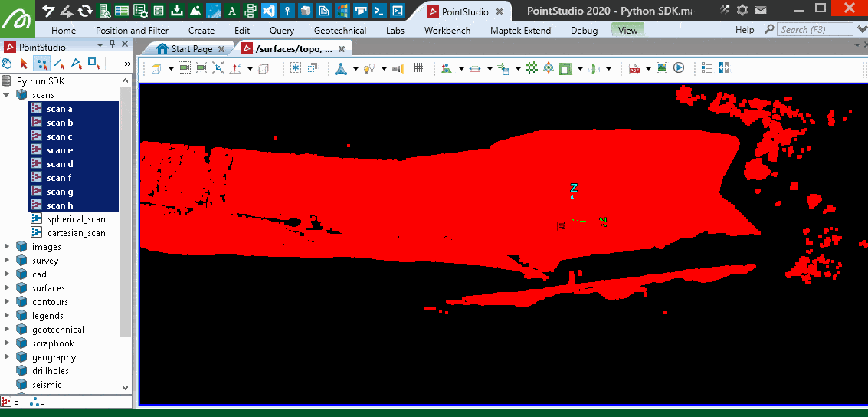Select the drillholes folder
The height and width of the screenshot is (417, 868).
point(51,371)
